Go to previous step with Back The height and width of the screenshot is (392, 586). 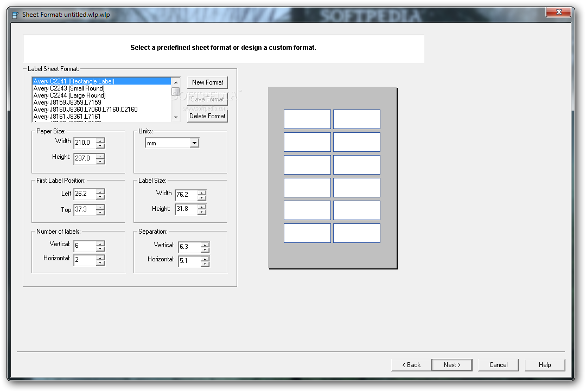click(411, 365)
